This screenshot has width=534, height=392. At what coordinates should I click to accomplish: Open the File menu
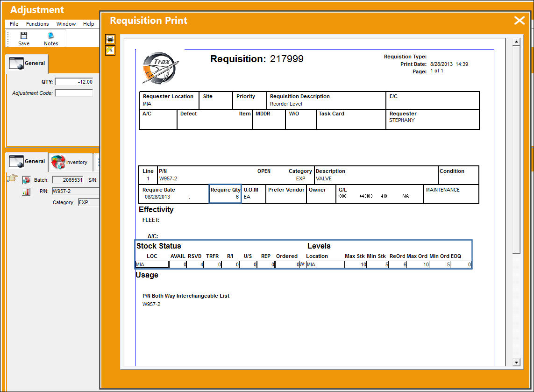point(14,24)
